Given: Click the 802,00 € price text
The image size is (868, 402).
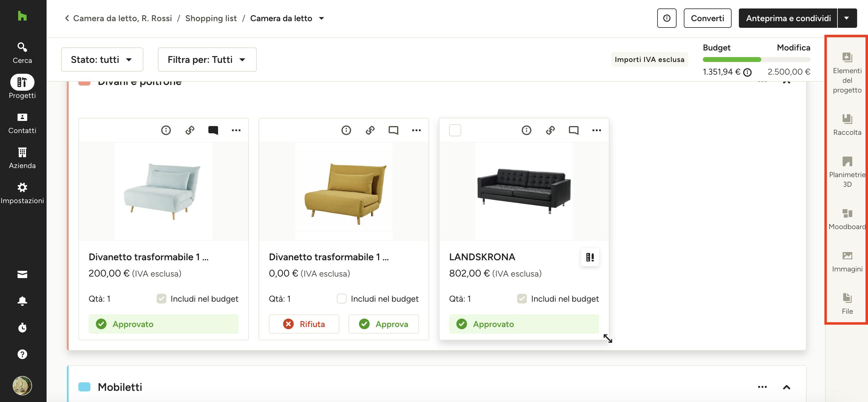Looking at the screenshot, I should 469,273.
